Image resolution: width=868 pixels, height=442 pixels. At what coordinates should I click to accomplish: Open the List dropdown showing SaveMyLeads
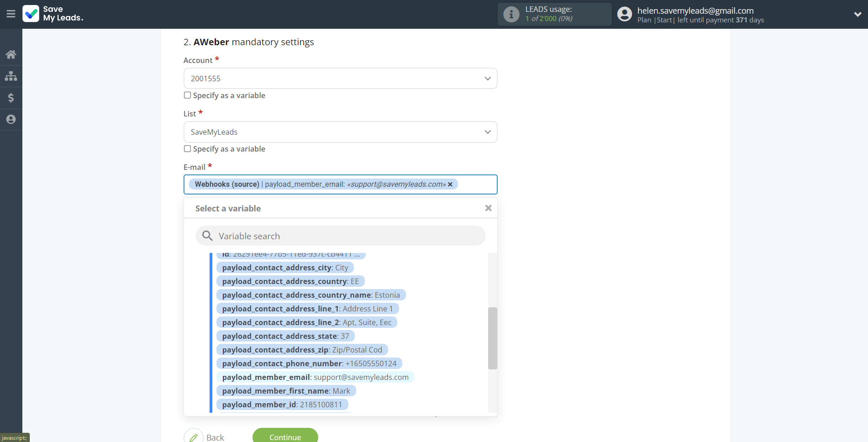pyautogui.click(x=340, y=132)
